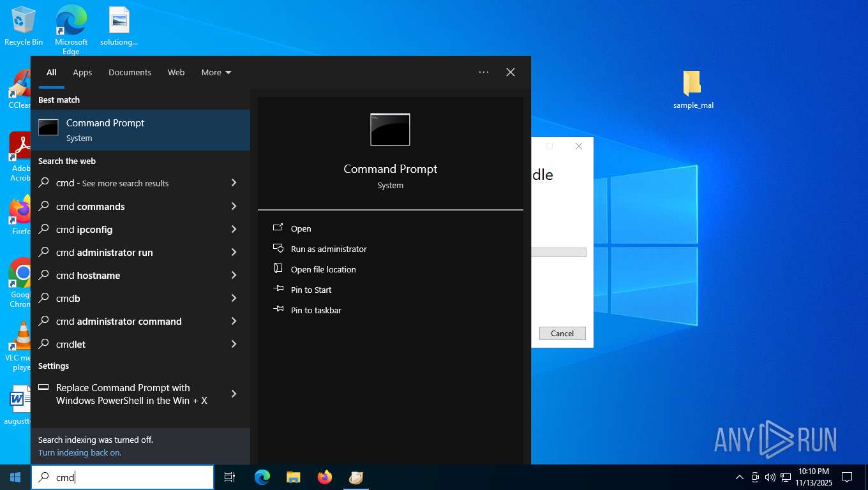Switch to the Documents search tab
The image size is (868, 490).
coord(130,73)
